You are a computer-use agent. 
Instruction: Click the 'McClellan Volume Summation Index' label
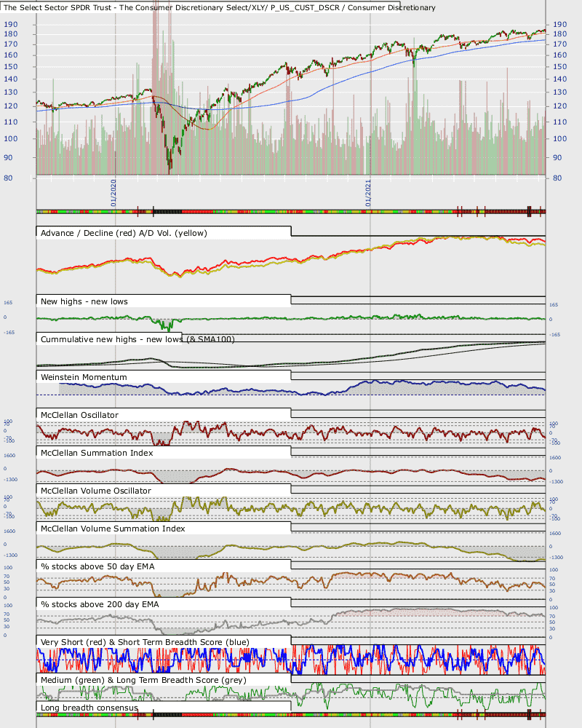click(113, 529)
